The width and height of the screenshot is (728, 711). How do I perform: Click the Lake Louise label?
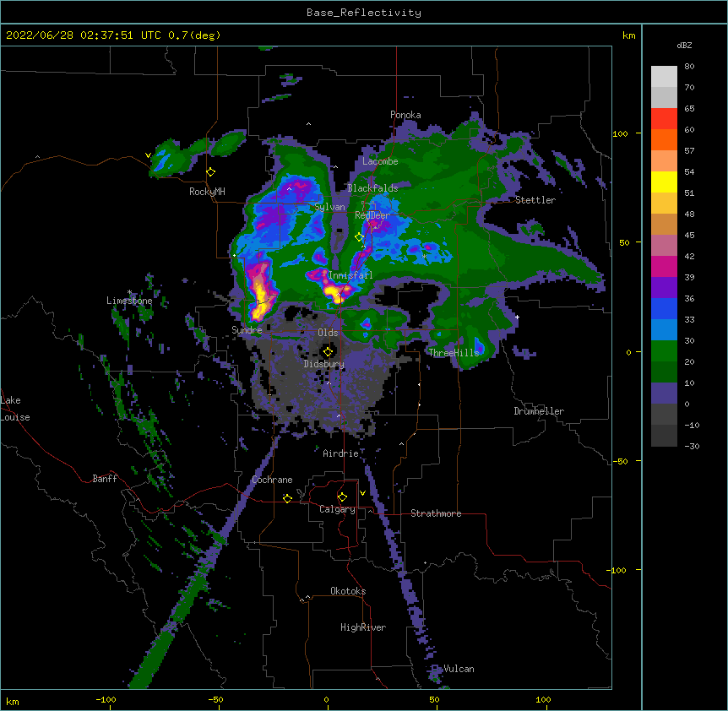[x=15, y=409]
